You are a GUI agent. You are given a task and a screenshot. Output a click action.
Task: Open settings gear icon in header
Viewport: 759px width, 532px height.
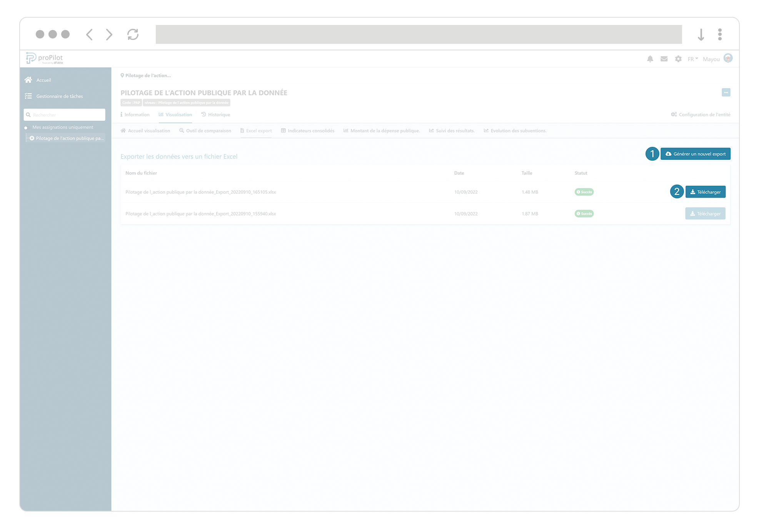[678, 59]
